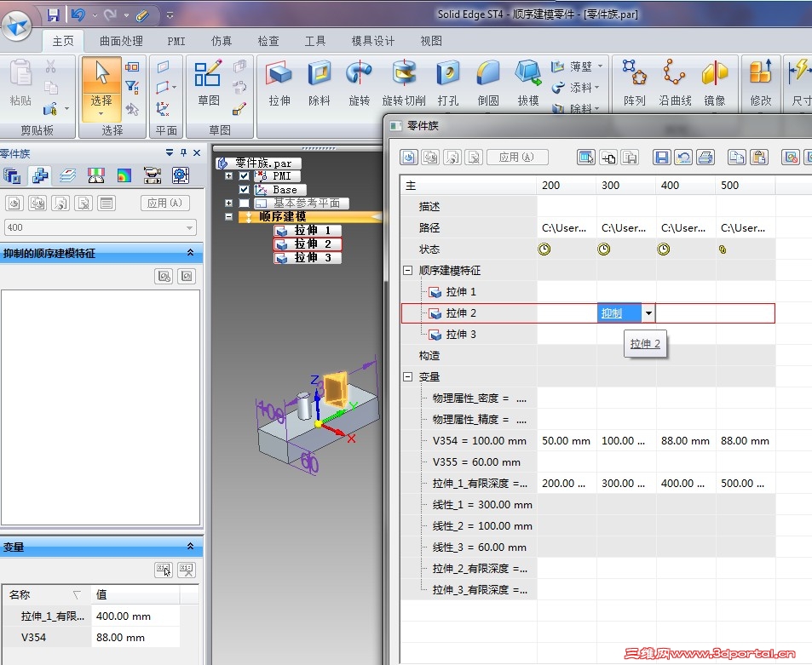Click the 应用 (A) button in the 零件族 dialog
The height and width of the screenshot is (665, 812).
pos(517,157)
